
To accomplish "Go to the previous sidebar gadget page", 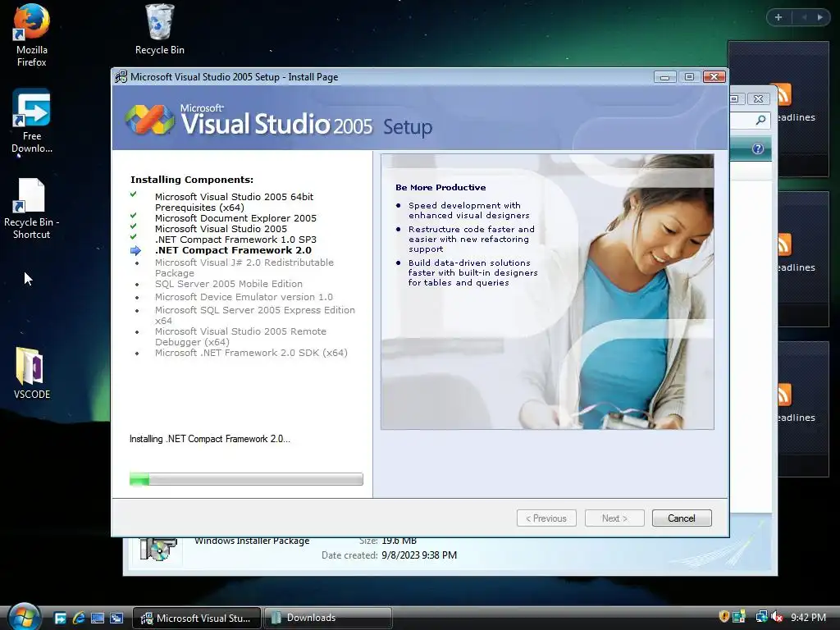I will 804,17.
